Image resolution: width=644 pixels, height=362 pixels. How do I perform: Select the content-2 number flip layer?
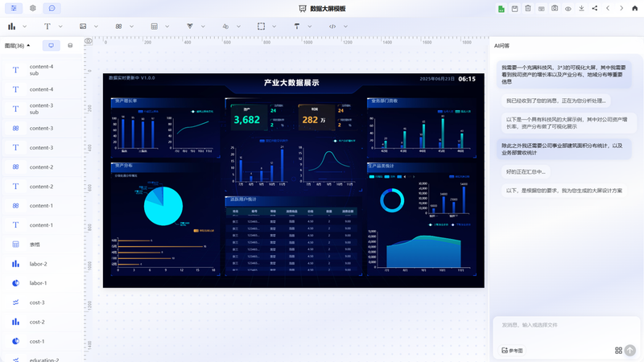click(x=42, y=167)
